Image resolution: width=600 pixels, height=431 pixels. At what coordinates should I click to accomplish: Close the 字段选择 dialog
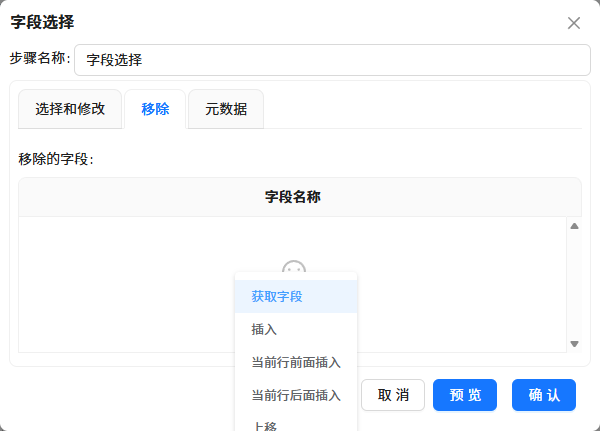point(574,23)
